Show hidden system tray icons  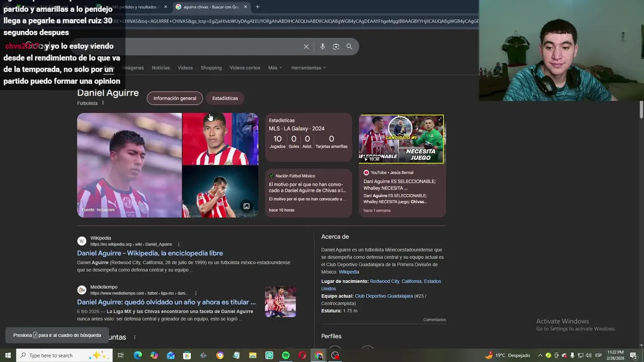click(x=540, y=355)
